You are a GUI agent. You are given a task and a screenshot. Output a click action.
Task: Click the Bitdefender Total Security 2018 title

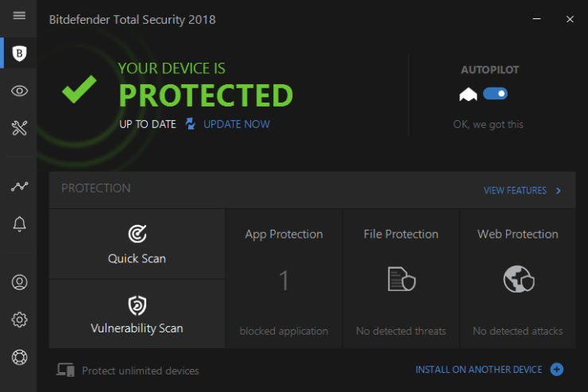133,20
